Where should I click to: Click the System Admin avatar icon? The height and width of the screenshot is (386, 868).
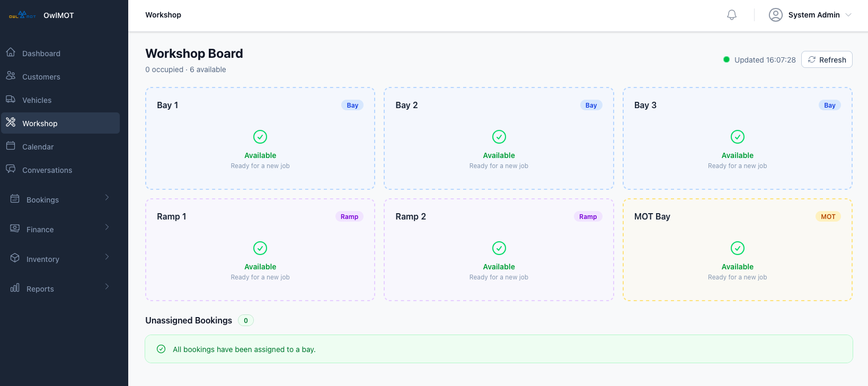click(x=775, y=15)
